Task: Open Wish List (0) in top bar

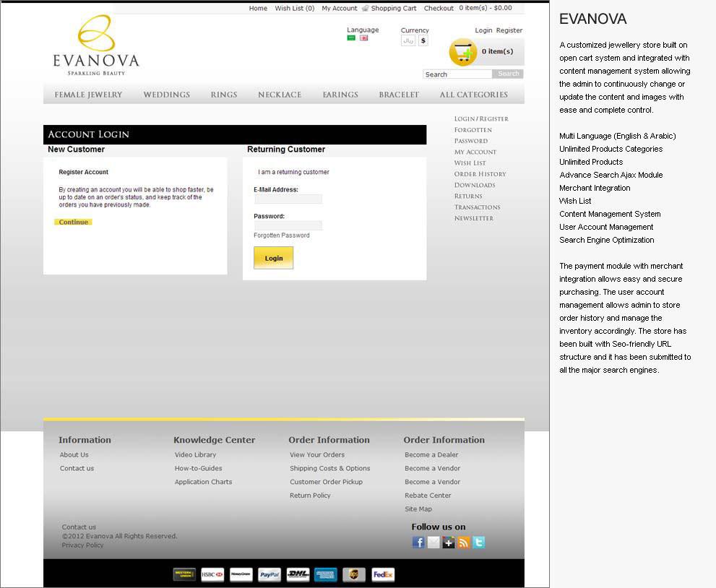Action: click(x=295, y=8)
